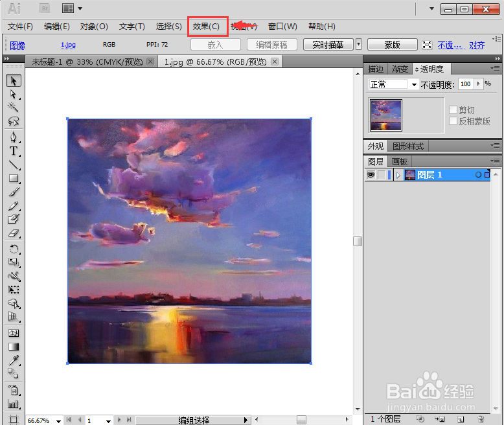Open the 文件(F) menu

coord(20,27)
